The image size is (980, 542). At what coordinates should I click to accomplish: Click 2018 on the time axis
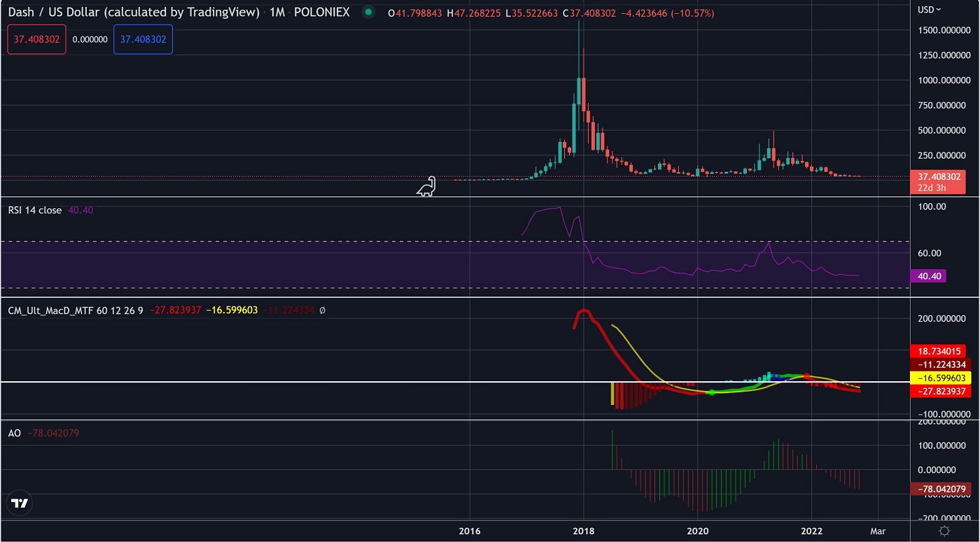[584, 532]
